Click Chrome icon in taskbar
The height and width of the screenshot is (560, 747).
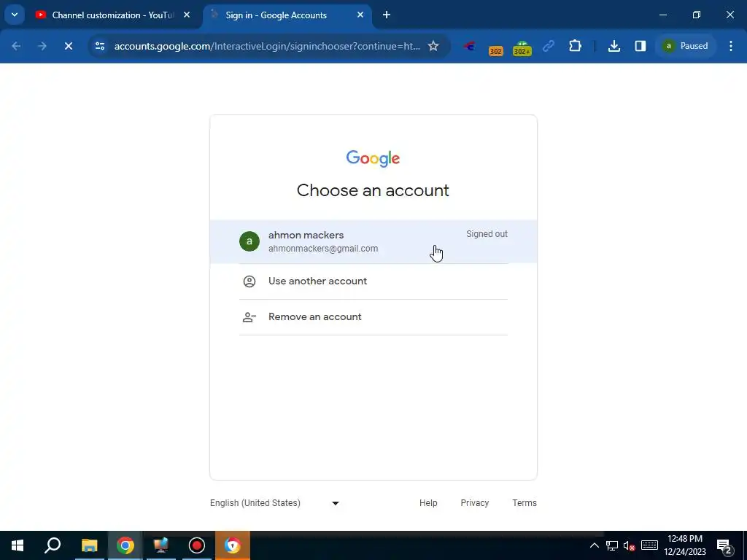click(125, 545)
